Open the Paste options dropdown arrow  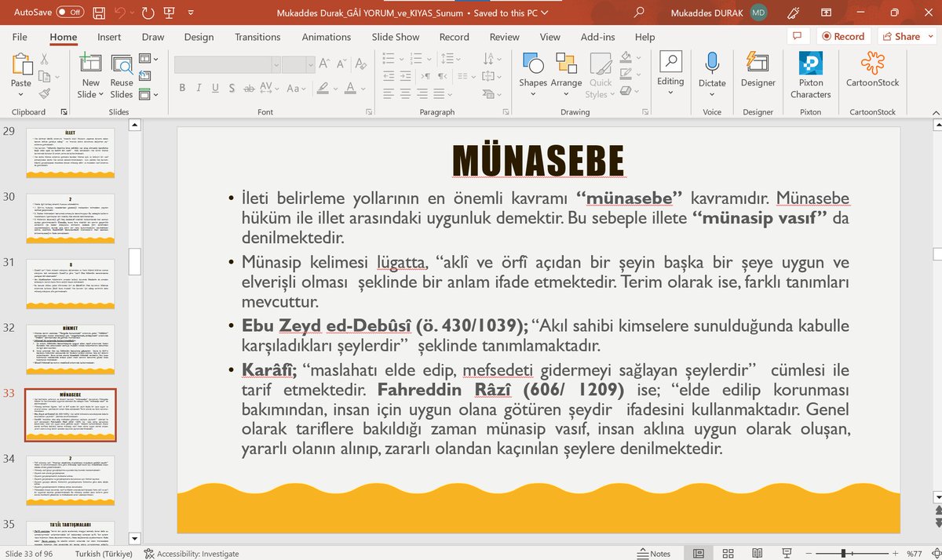[x=20, y=95]
